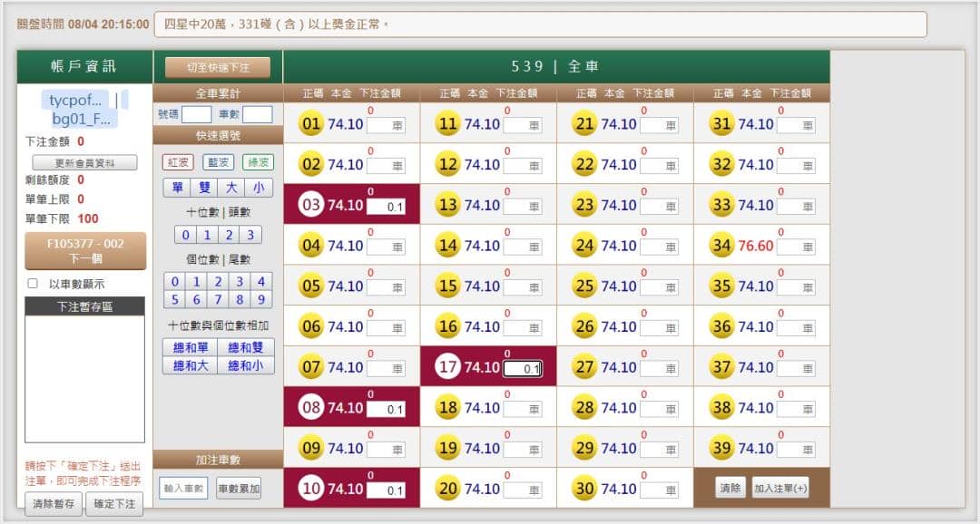Select yellow number ball 39
This screenshot has width=980, height=524.
click(721, 448)
